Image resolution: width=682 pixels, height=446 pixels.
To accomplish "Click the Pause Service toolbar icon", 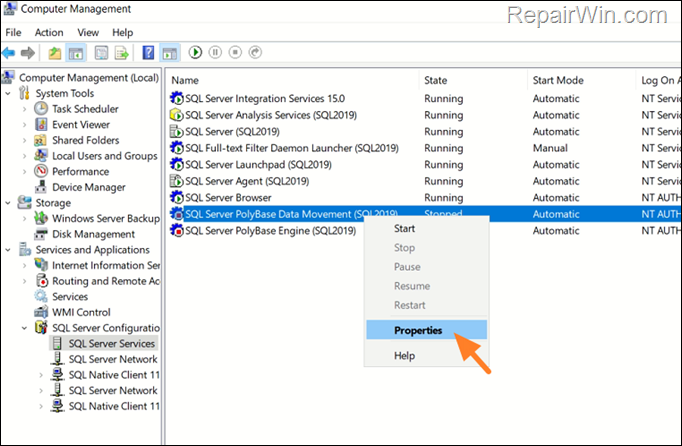I will pos(215,53).
